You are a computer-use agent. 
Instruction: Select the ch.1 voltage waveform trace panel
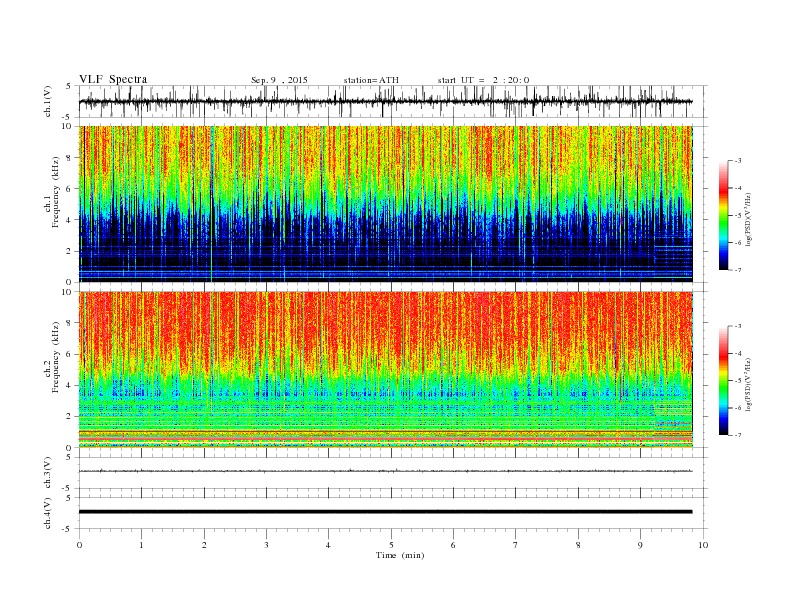pos(393,101)
